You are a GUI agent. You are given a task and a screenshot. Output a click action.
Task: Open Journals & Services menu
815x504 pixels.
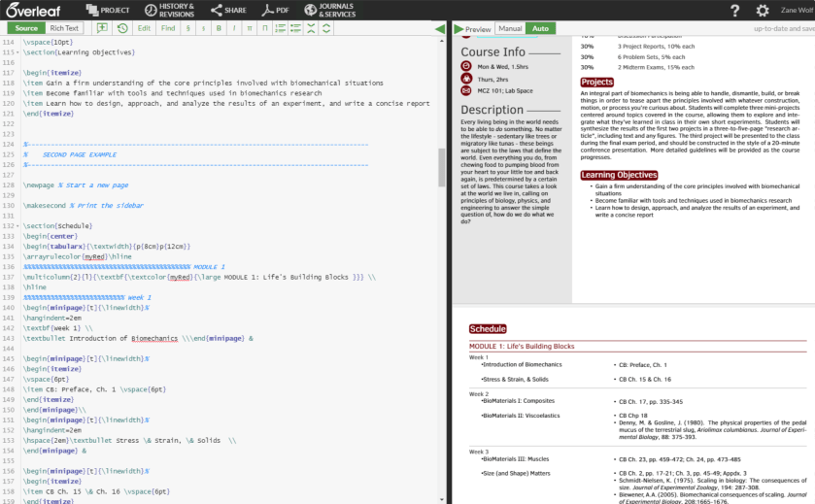328,10
